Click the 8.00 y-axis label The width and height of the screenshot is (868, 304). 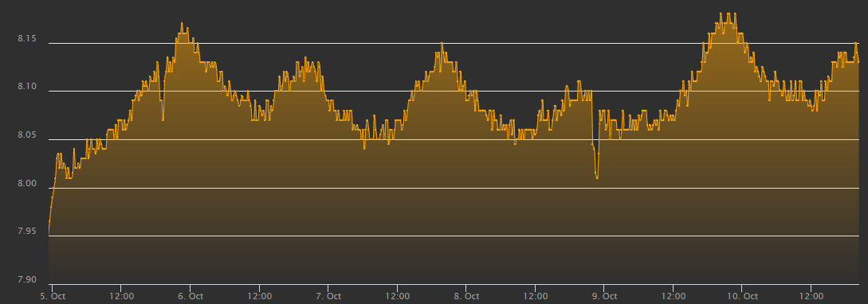point(27,184)
